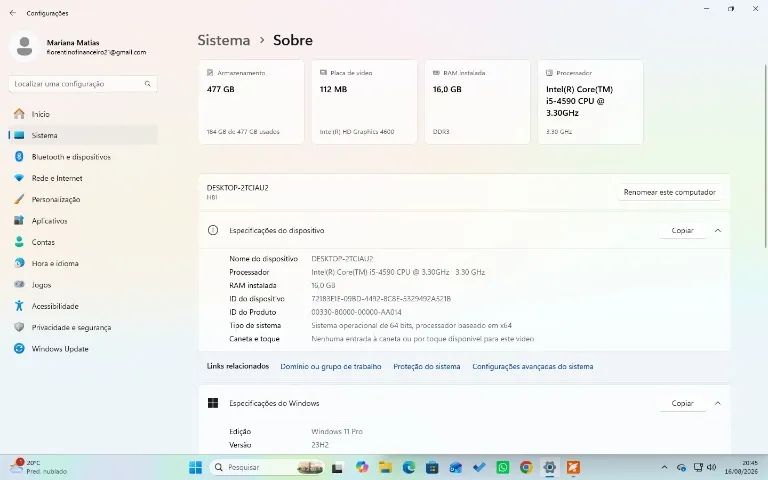Open Hora e idioma globe icon
768x480 pixels.
pos(19,263)
